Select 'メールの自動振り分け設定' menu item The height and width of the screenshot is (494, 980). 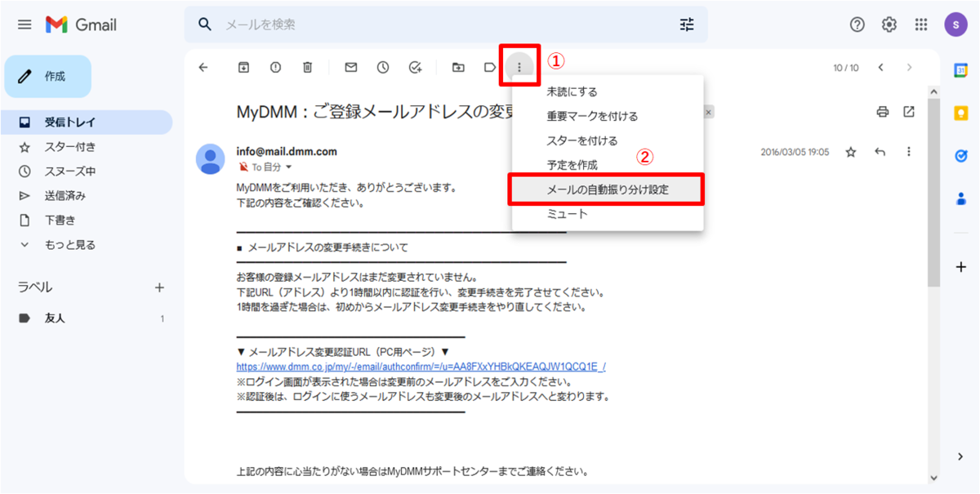tap(608, 189)
